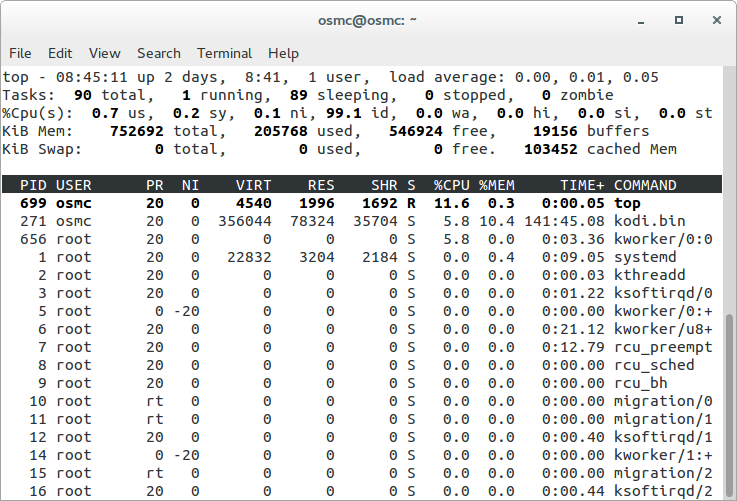737x501 pixels.
Task: Click the 0:12.79 time value
Action: 573,347
